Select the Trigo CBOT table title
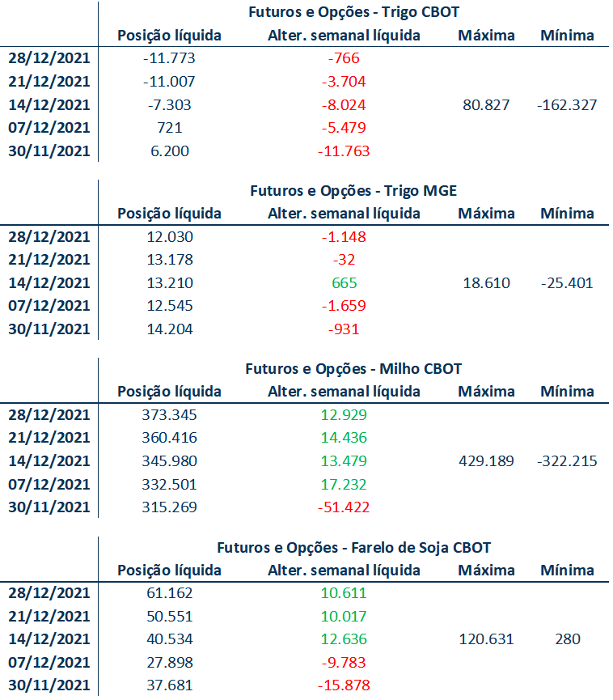The width and height of the screenshot is (613, 700). click(x=353, y=12)
